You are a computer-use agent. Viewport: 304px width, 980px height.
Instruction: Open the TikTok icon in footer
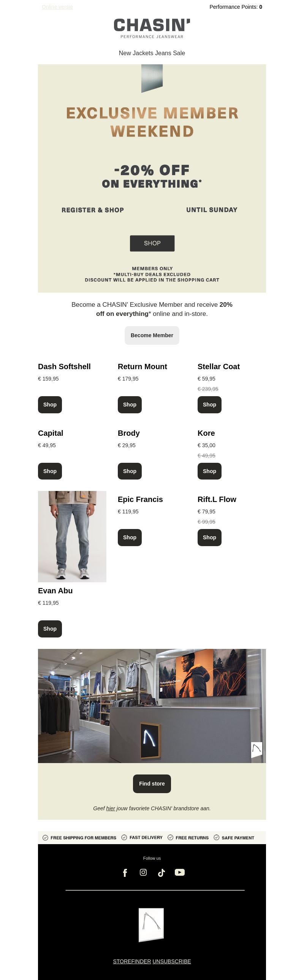[x=161, y=873]
